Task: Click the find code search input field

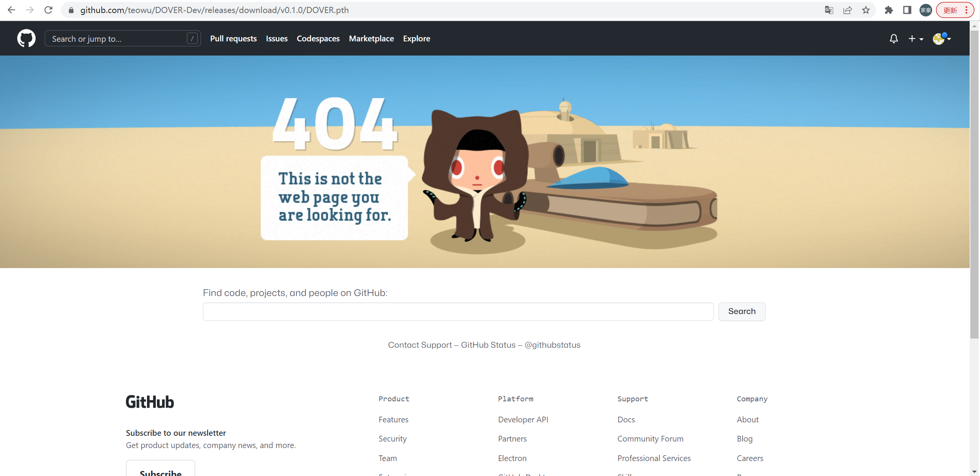Action: pos(458,311)
